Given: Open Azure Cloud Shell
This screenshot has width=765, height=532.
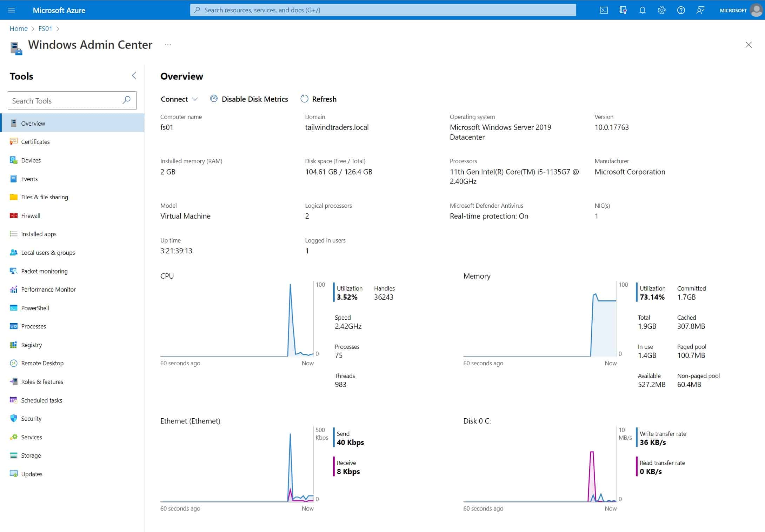Looking at the screenshot, I should click(604, 10).
